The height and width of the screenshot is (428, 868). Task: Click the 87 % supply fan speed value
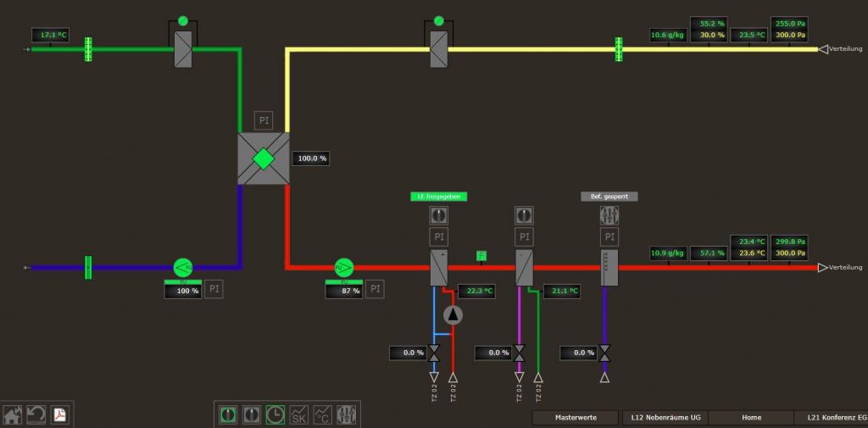coord(344,292)
